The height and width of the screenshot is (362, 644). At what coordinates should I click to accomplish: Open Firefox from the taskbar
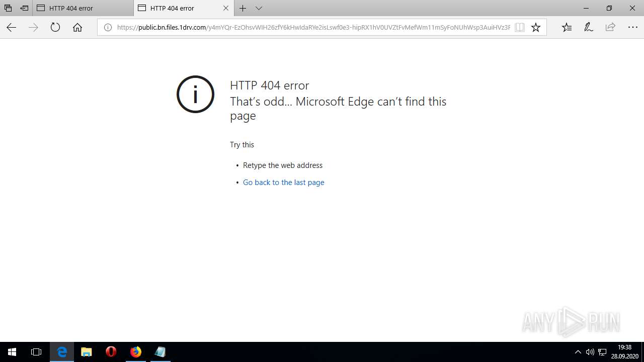point(136,352)
